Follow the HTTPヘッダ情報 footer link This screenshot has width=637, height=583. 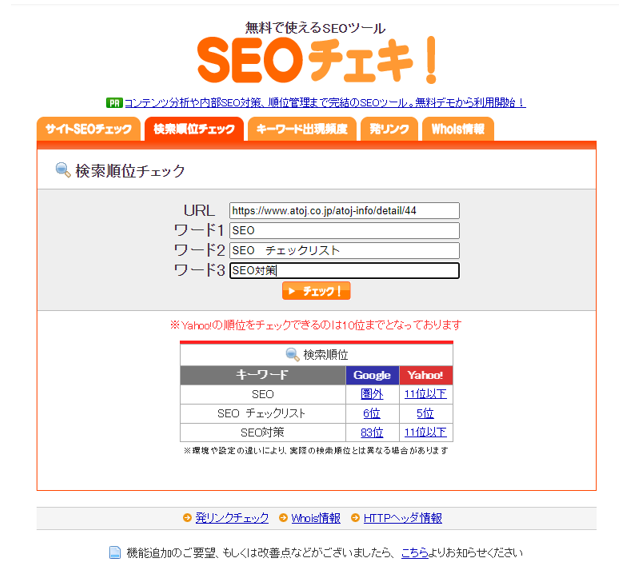403,518
